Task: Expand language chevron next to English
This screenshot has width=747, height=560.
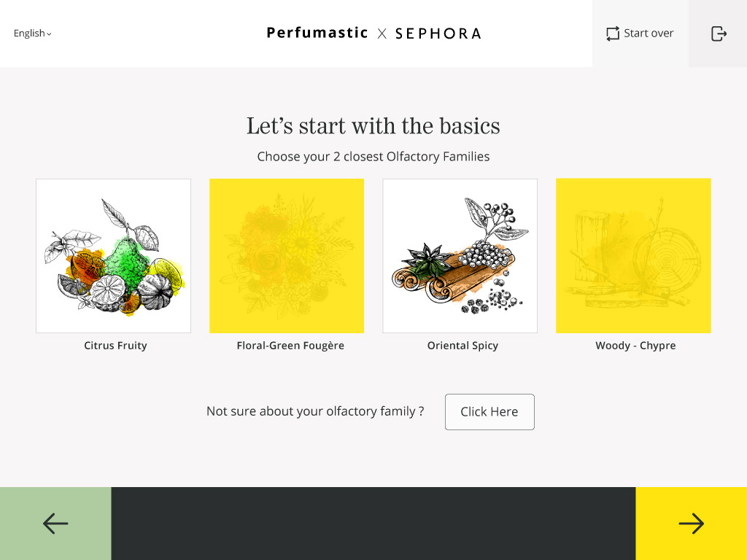Action: click(x=49, y=34)
